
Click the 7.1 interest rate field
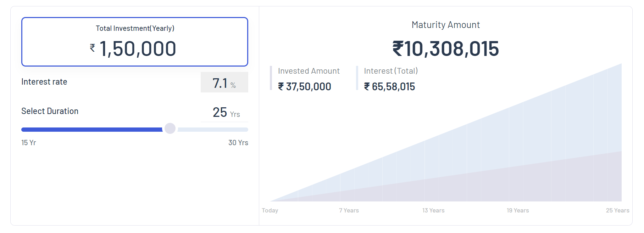tap(220, 83)
